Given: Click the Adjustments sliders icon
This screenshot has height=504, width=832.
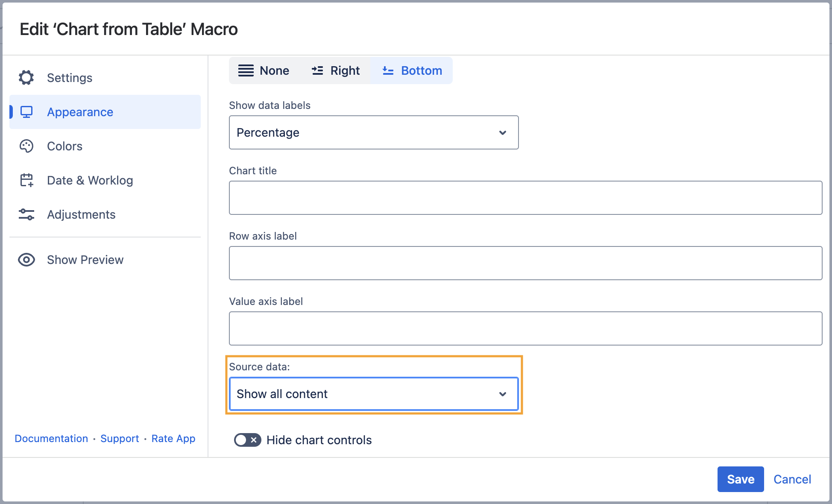Looking at the screenshot, I should (26, 214).
